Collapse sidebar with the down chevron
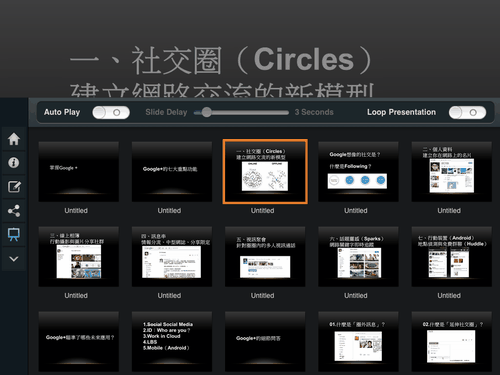This screenshot has height=375, width=500. click(14, 259)
